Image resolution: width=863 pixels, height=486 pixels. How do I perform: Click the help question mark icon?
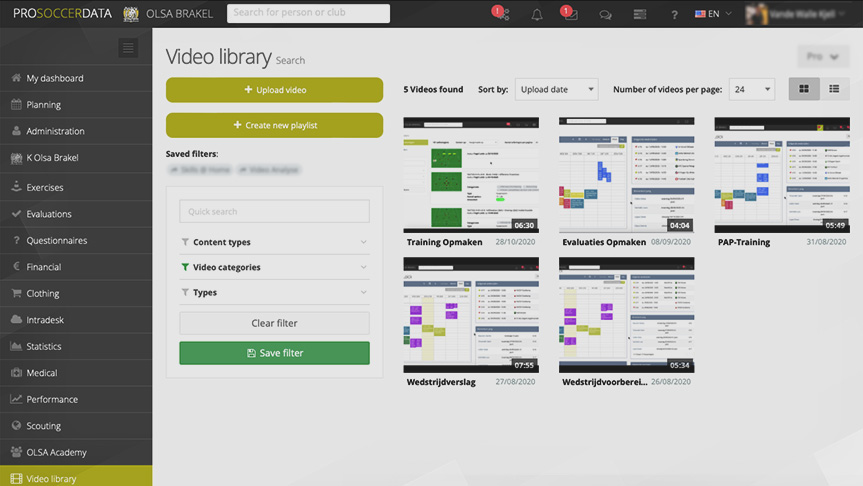pyautogui.click(x=675, y=15)
